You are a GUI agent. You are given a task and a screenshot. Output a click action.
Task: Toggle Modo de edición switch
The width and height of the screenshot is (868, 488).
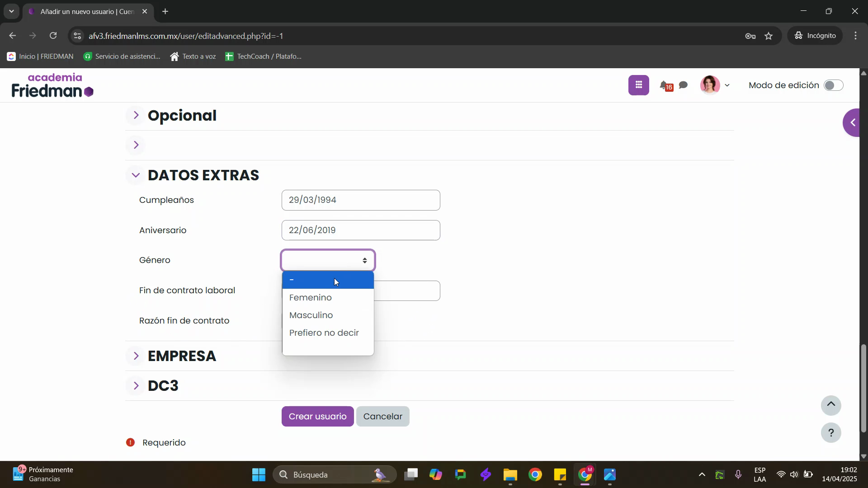click(833, 85)
